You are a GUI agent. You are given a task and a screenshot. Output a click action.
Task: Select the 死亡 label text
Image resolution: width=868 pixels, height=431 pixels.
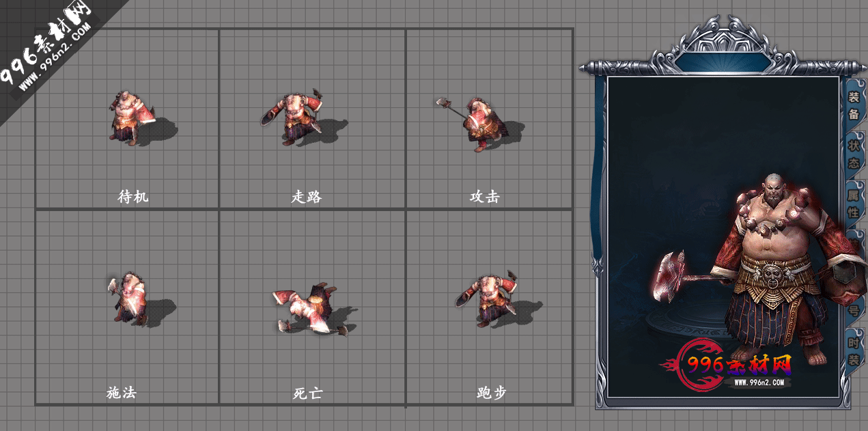[307, 393]
